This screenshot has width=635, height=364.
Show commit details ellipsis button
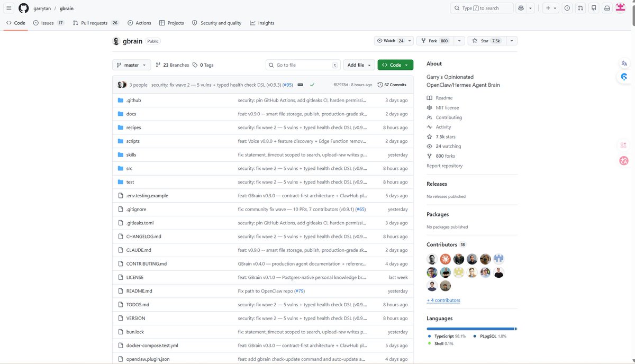[x=300, y=85]
